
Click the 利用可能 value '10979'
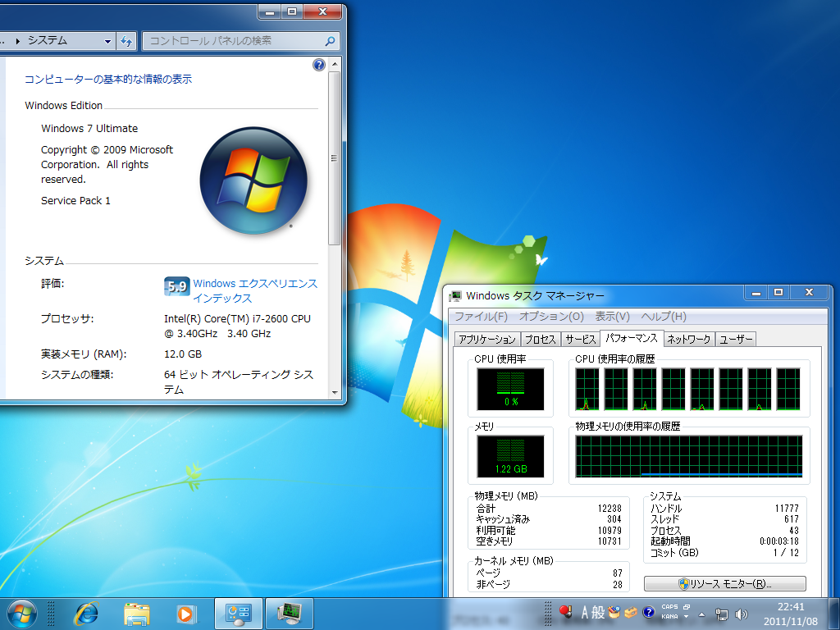(x=609, y=531)
